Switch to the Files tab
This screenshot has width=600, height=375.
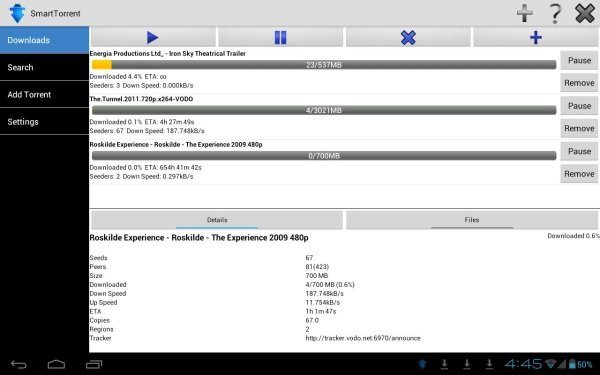(x=472, y=220)
